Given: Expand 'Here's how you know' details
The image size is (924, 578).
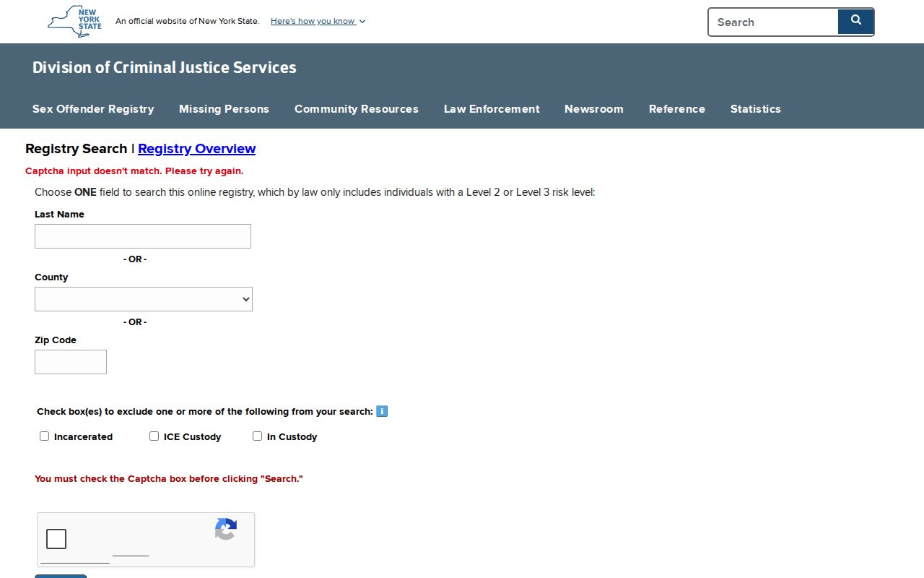Looking at the screenshot, I should pos(318,21).
